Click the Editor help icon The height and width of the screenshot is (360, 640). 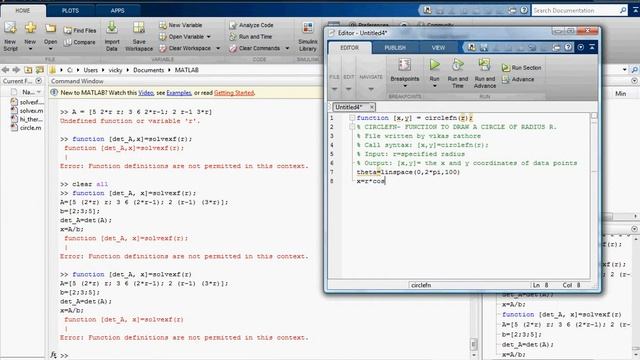click(x=568, y=48)
